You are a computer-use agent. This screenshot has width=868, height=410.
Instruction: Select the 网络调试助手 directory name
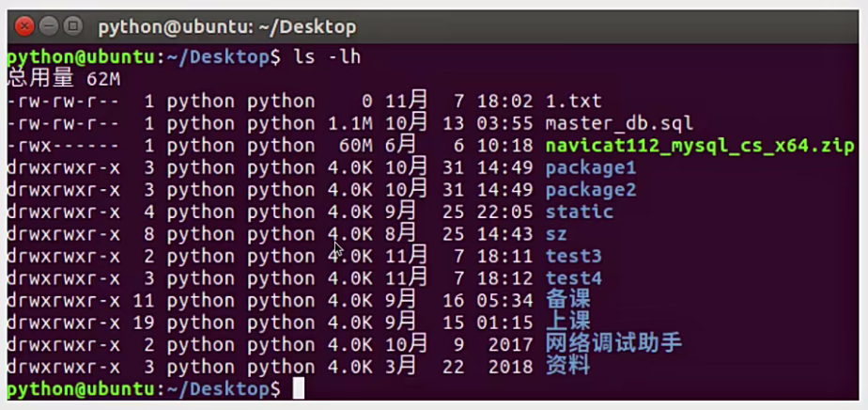click(x=613, y=343)
